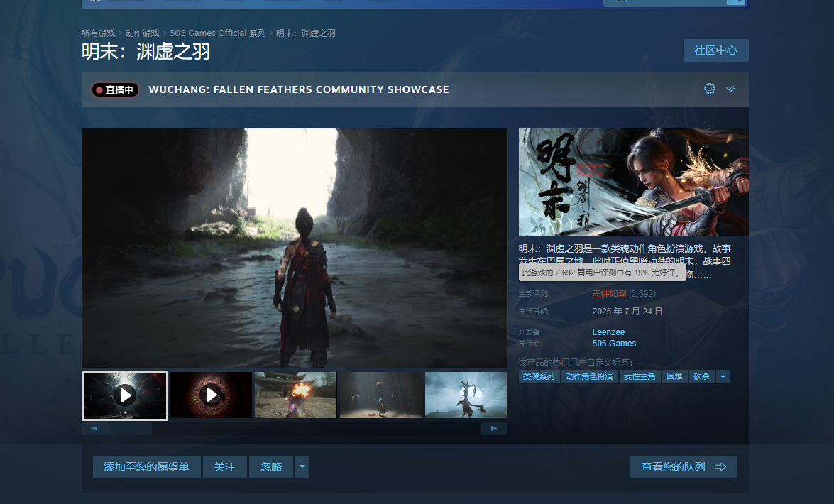834x504 pixels.
Task: Select the 困难 tag
Action: (x=675, y=377)
